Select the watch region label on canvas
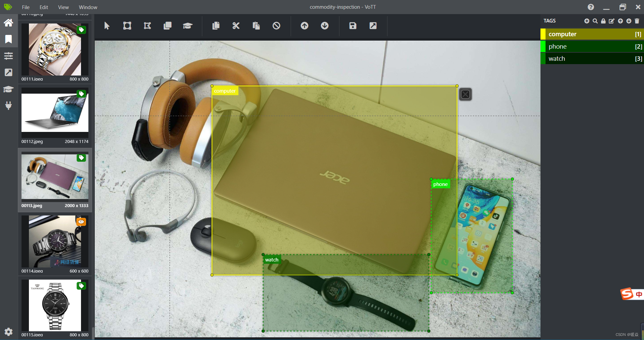Screen dimensions: 644x340 click(x=272, y=260)
